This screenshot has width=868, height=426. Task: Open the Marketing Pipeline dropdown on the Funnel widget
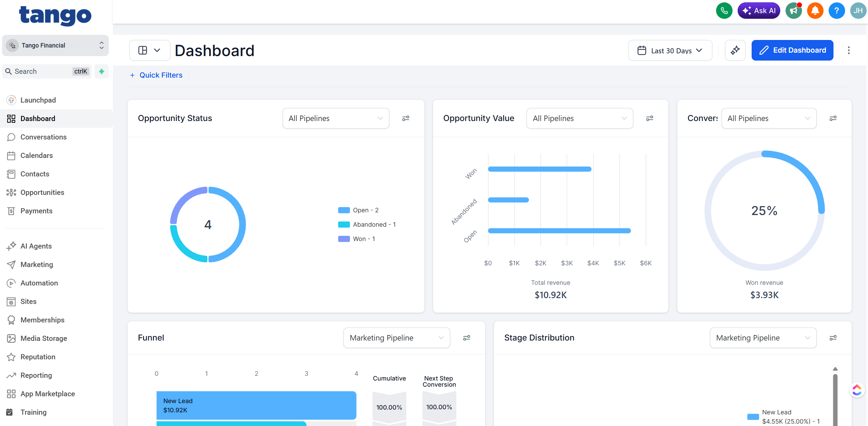[396, 337]
